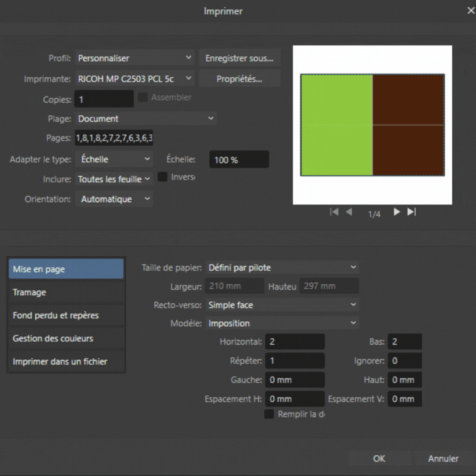
Task: Go to first preview page
Action: click(334, 212)
